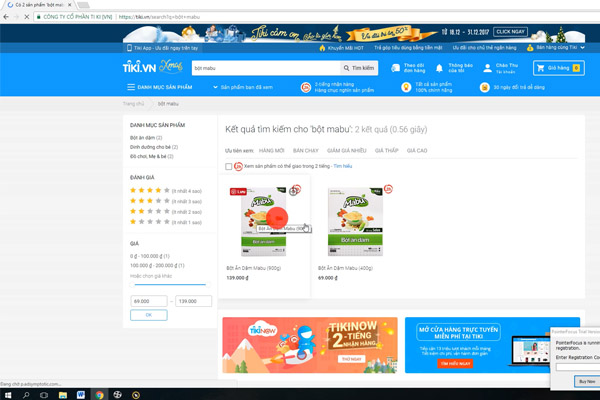
Task: Click Trả góp tiêu dùng bằng tiền mặt link
Action: (x=408, y=48)
